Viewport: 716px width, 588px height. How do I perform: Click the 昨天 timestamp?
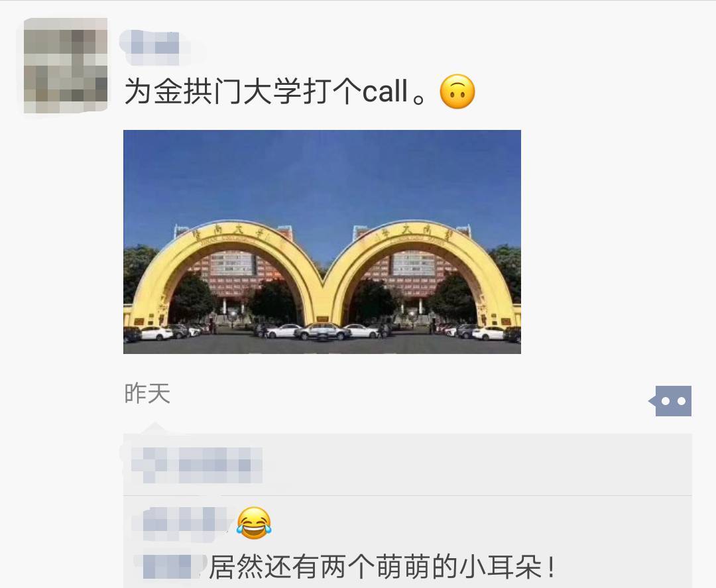(147, 394)
